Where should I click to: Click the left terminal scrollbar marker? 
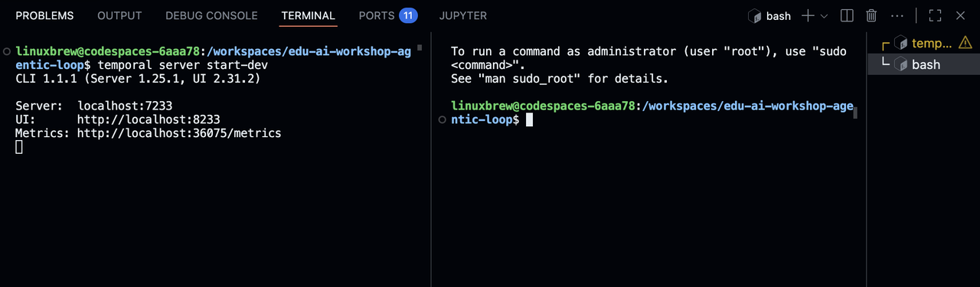(x=420, y=47)
